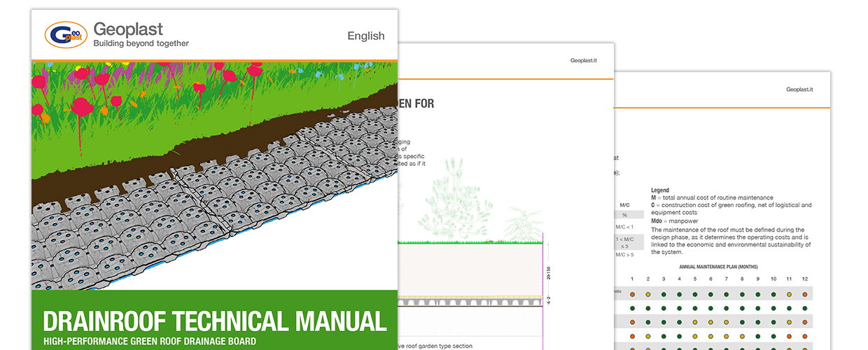Viewport: 868px width, 350px height.
Task: Click the 'English' language label
Action: [x=365, y=36]
